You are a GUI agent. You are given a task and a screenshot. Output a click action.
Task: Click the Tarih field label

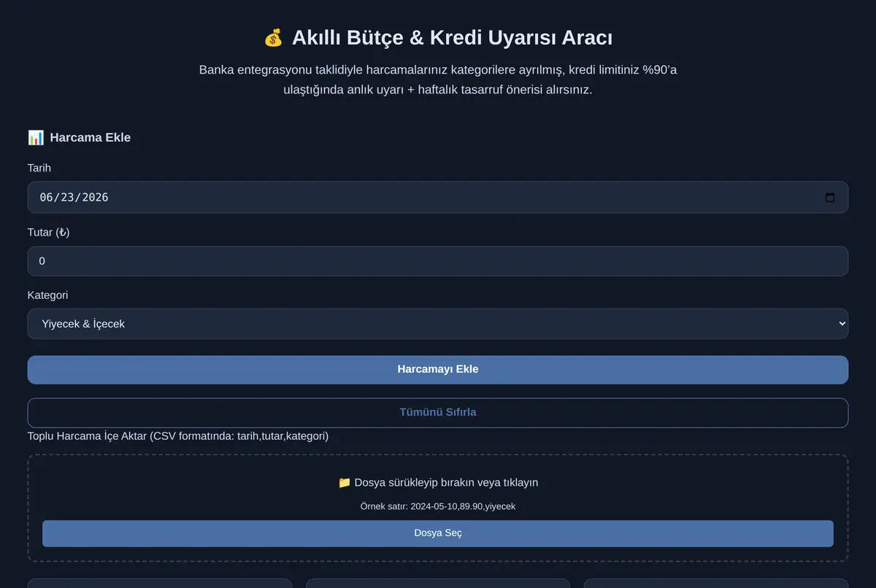[x=39, y=168]
